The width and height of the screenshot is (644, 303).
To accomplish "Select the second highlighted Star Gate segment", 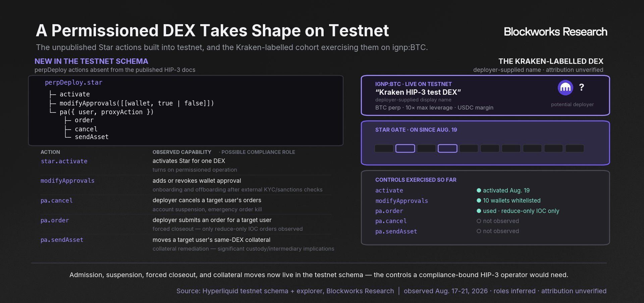I will (x=447, y=148).
